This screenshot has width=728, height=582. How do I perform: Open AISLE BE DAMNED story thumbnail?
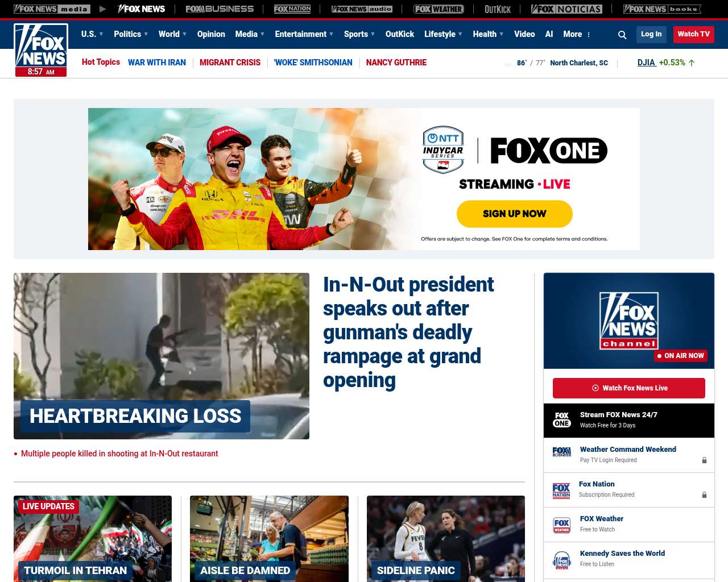pos(269,539)
